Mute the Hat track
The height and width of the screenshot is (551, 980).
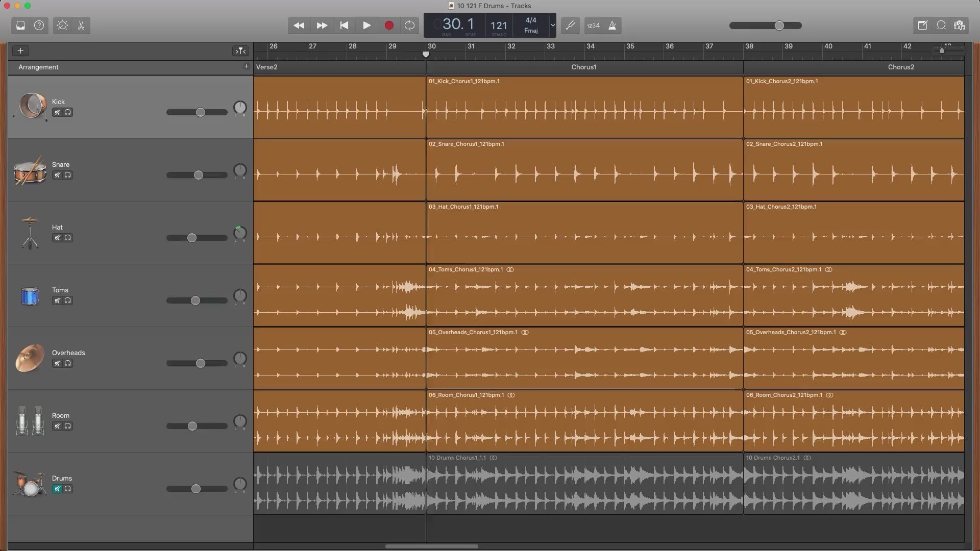pyautogui.click(x=57, y=238)
